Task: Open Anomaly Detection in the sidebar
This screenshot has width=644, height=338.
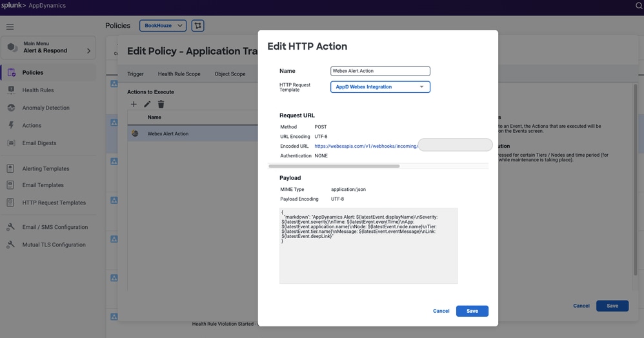Action: point(46,108)
